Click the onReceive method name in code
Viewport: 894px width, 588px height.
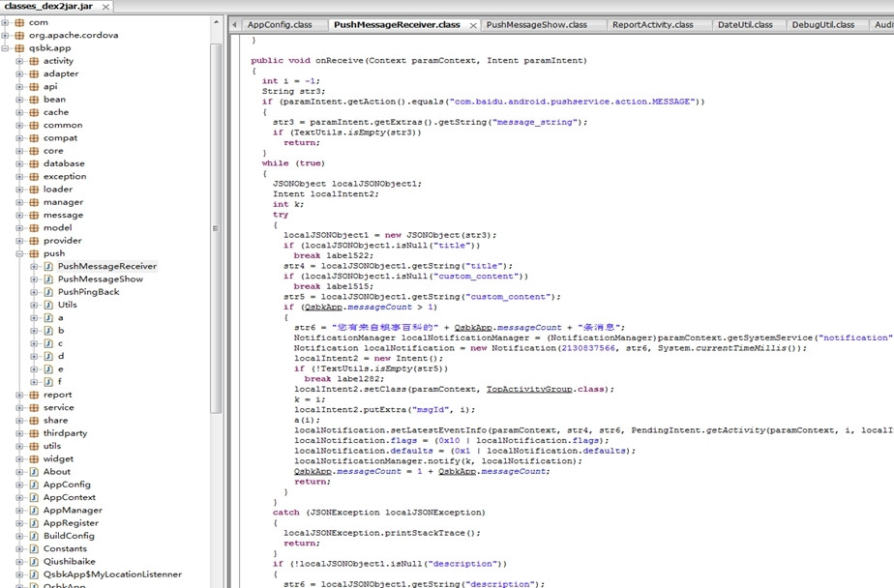[340, 60]
